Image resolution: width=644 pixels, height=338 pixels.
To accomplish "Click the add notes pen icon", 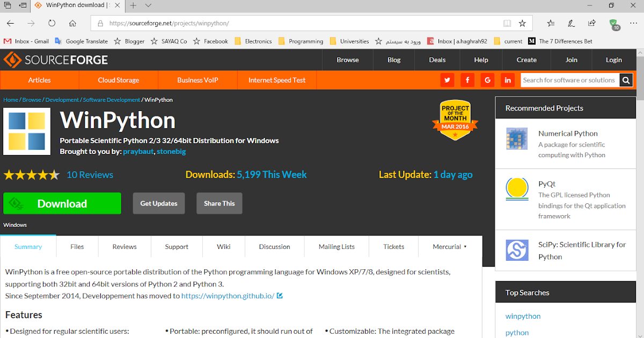I will coord(572,23).
